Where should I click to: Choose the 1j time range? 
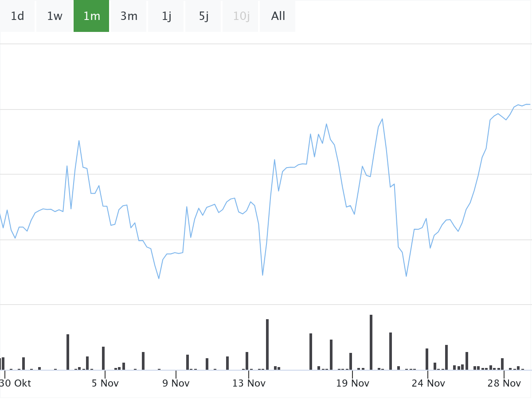tap(166, 16)
